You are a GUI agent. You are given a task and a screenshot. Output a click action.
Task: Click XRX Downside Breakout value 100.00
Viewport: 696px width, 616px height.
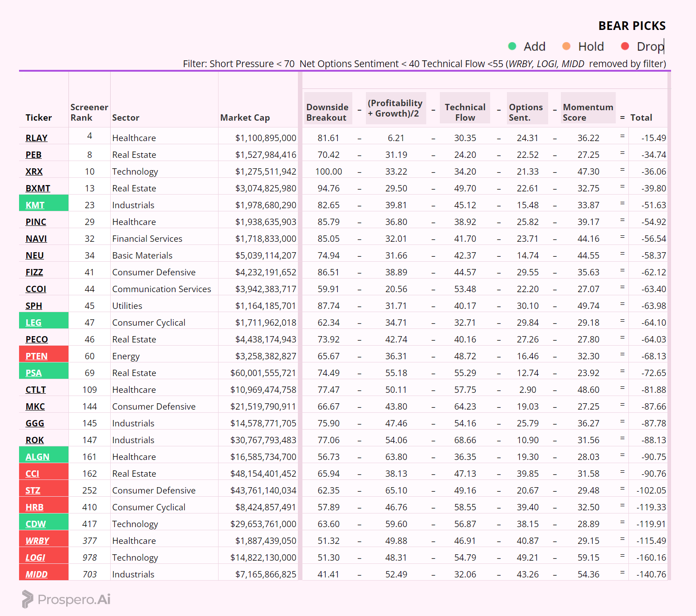pyautogui.click(x=329, y=171)
